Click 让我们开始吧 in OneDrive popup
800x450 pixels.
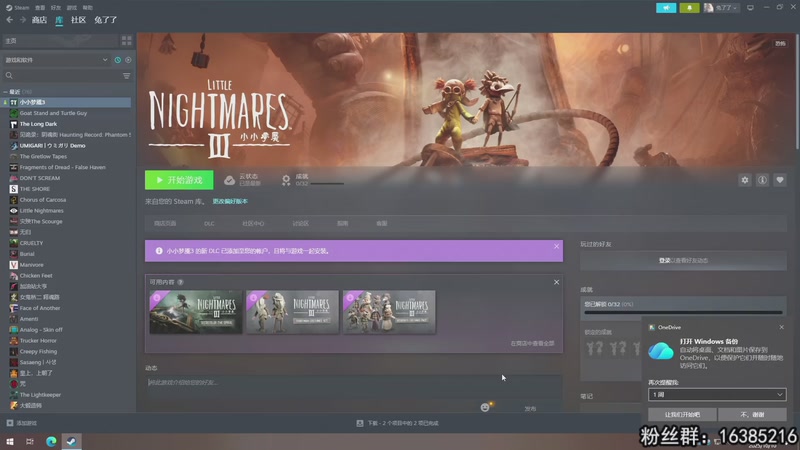pos(682,415)
